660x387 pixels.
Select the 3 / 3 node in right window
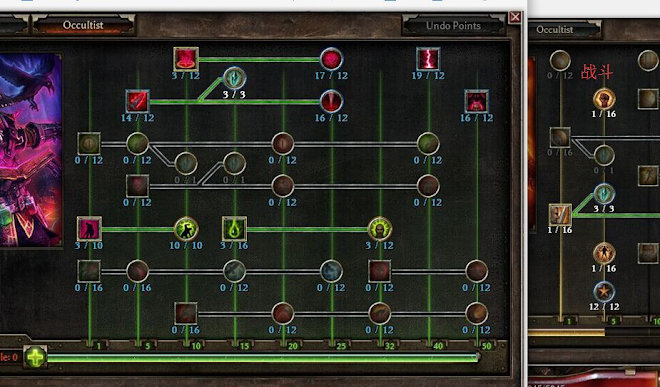coord(604,194)
